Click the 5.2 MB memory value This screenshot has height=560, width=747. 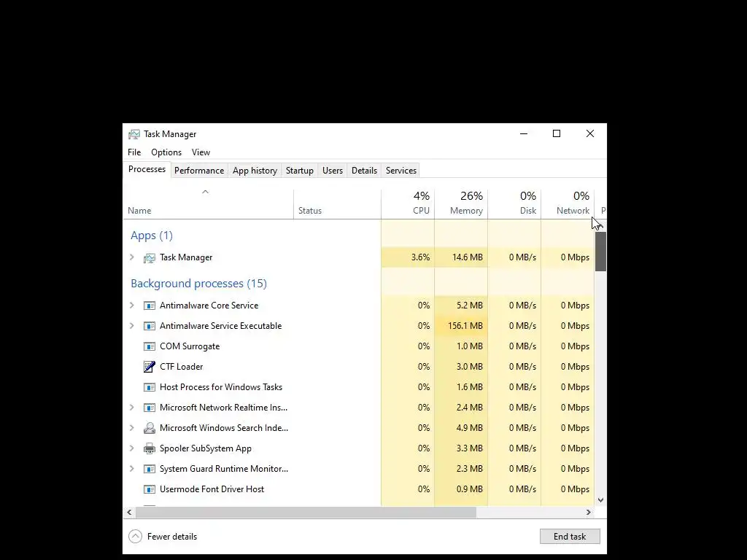click(x=470, y=306)
